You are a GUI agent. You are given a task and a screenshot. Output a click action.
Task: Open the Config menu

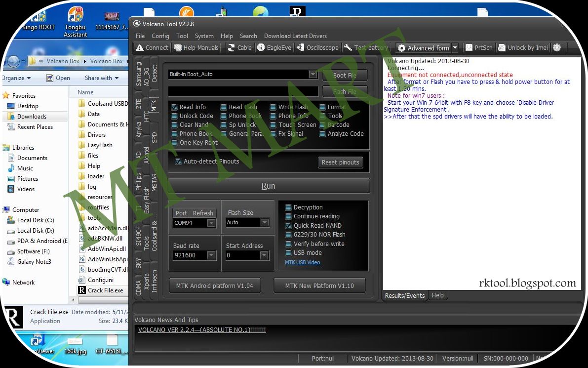(x=160, y=36)
